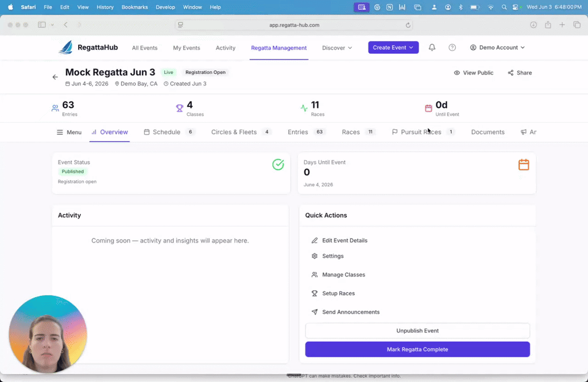Open the Races tab
The width and height of the screenshot is (588, 382).
click(359, 132)
